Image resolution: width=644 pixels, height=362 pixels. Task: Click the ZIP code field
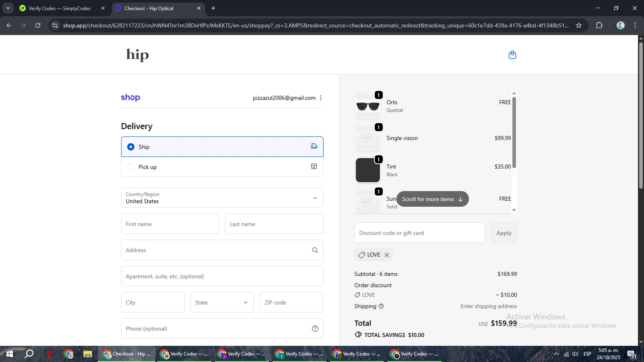pyautogui.click(x=292, y=302)
